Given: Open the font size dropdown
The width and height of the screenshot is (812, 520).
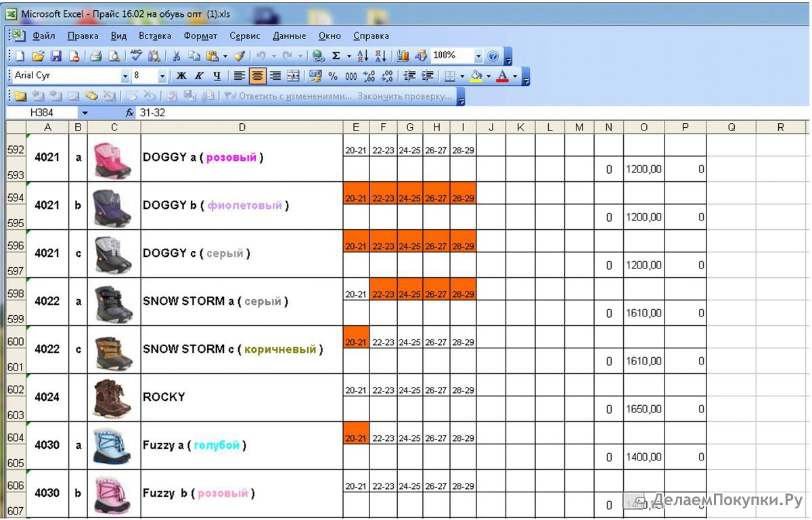Looking at the screenshot, I should pos(162,76).
